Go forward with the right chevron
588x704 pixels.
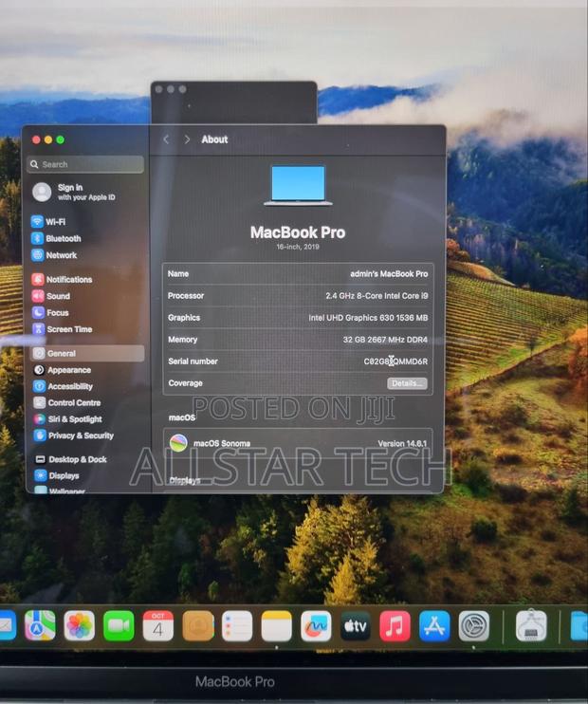pos(187,139)
